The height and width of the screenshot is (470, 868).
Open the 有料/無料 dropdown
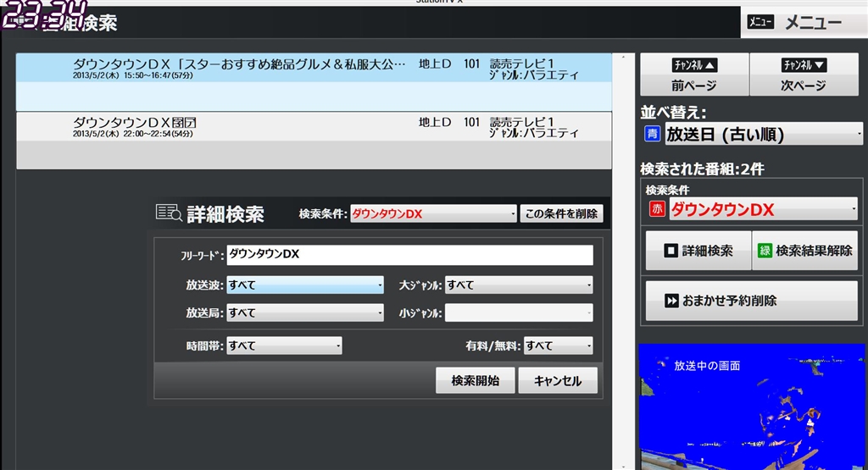coord(559,346)
